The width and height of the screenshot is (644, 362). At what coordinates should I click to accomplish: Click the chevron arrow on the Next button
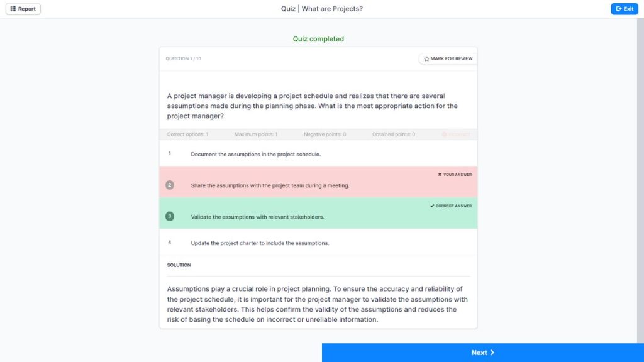coord(492,353)
